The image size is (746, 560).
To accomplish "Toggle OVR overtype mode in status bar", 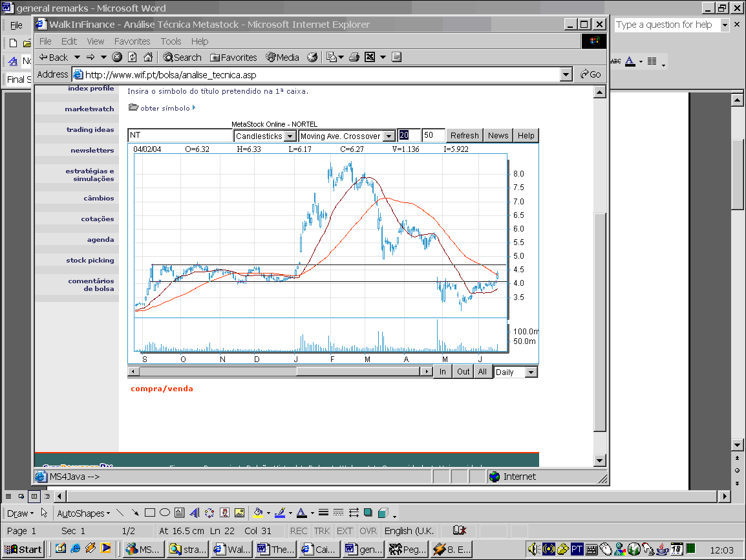I will (x=368, y=531).
